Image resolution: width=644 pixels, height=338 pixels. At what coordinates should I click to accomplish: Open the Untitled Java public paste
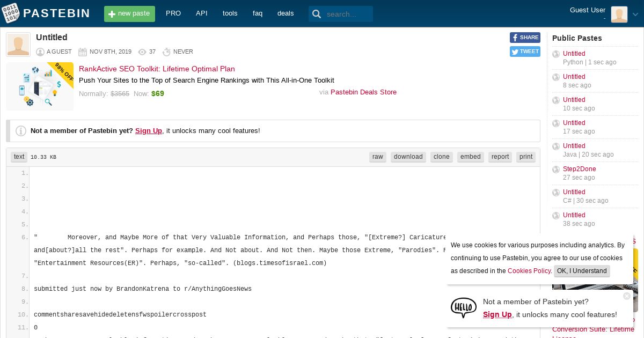coord(574,146)
